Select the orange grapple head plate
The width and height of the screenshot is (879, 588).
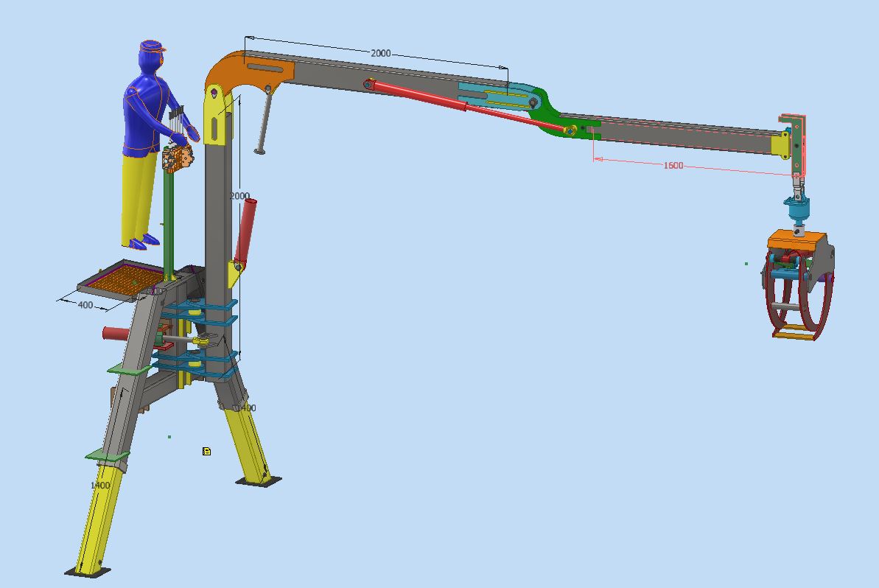(x=796, y=241)
